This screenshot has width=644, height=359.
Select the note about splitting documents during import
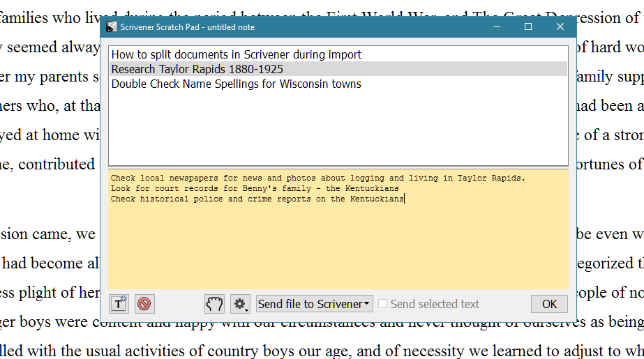click(x=236, y=54)
